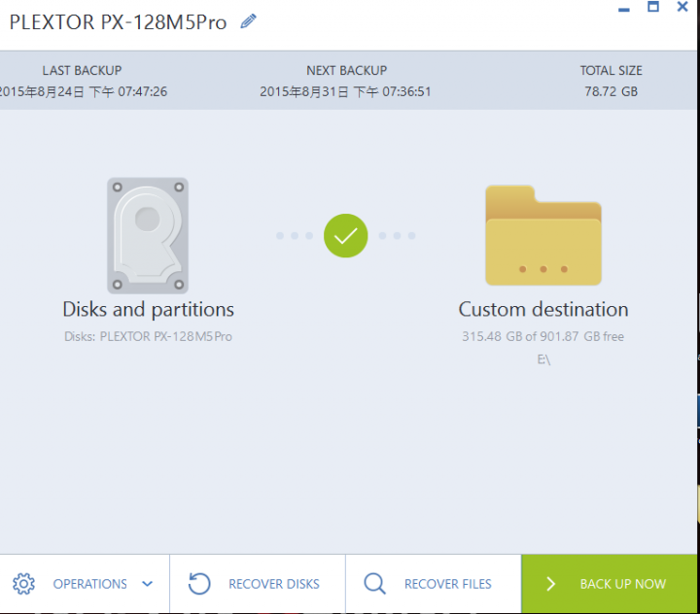Close the backup window

[x=682, y=6]
